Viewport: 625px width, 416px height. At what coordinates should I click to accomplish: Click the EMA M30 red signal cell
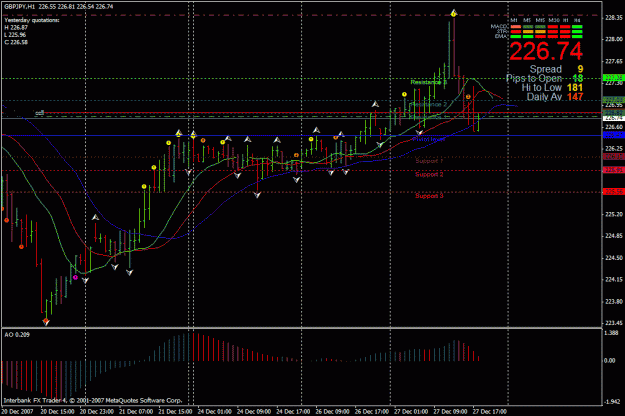click(x=553, y=36)
